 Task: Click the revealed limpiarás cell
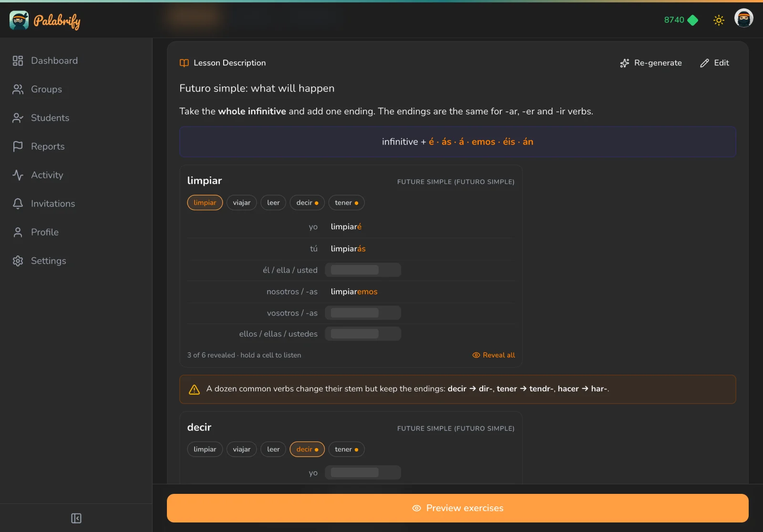[348, 248]
